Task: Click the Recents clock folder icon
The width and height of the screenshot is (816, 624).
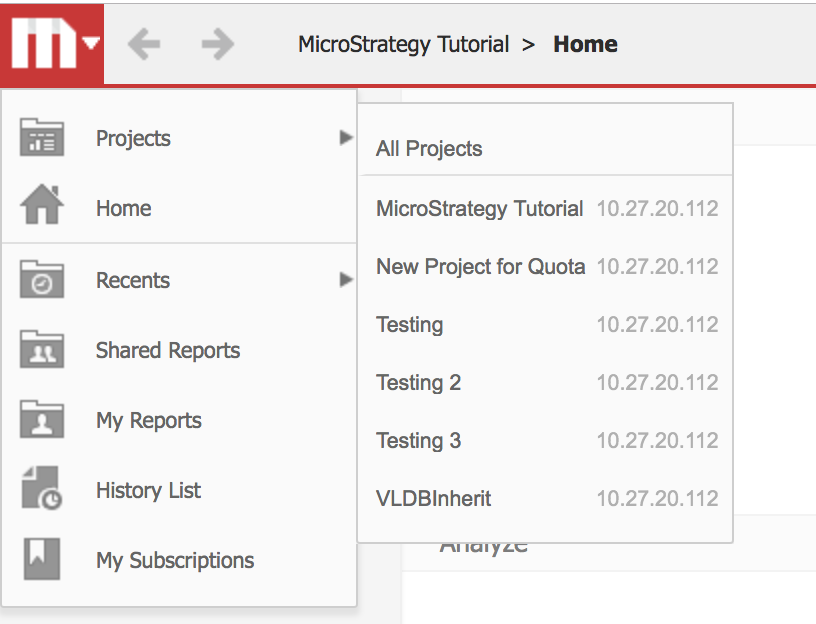Action: [42, 279]
